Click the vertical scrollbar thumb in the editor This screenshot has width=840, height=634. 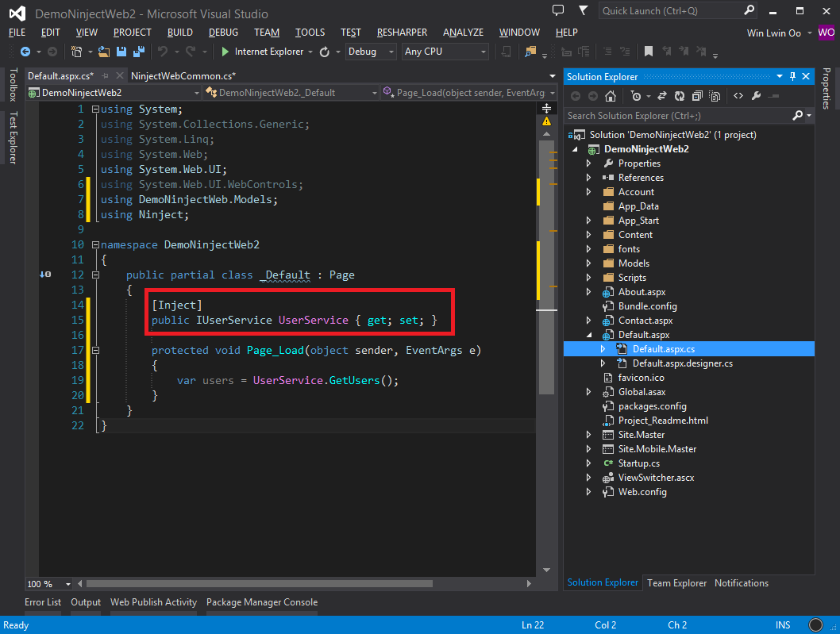[546, 266]
